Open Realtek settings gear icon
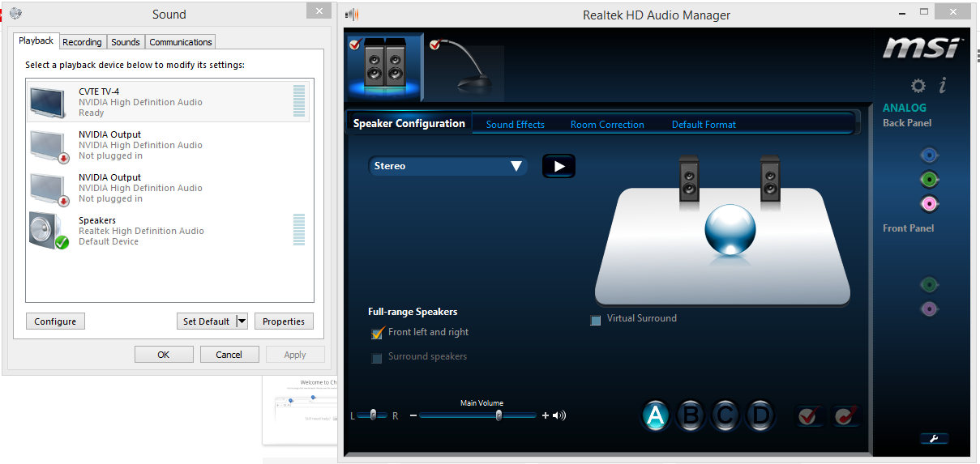The image size is (980, 464). tap(918, 86)
